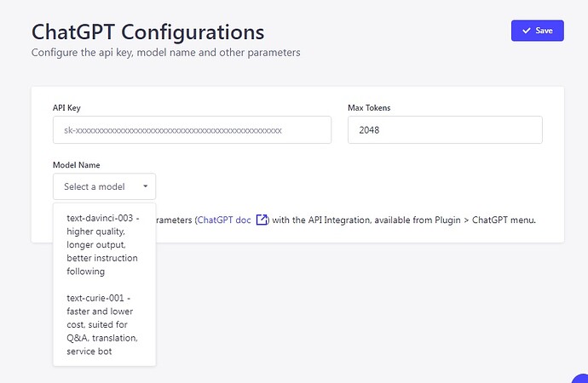Click the ChatGPT Configurations heading
This screenshot has height=383, width=588.
(x=147, y=31)
